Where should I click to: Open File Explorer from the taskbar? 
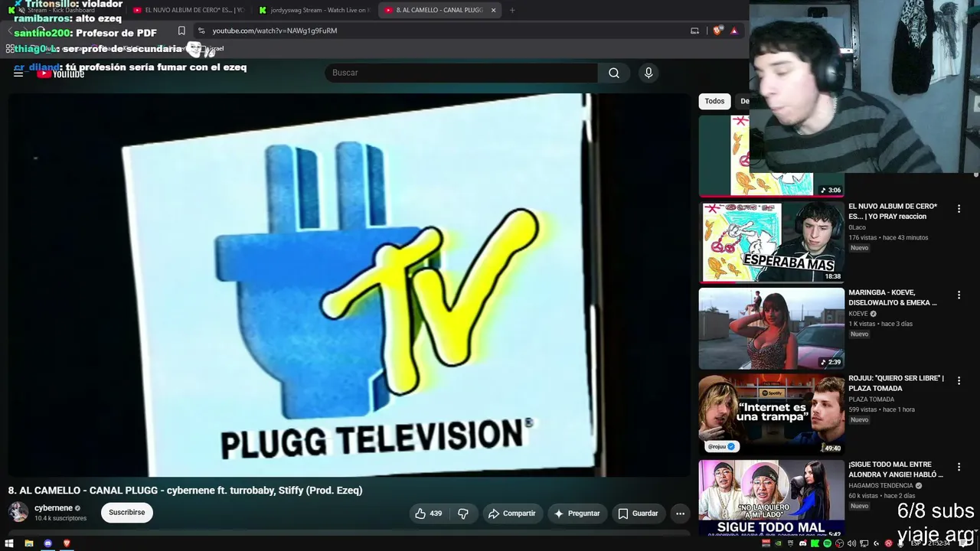click(29, 543)
